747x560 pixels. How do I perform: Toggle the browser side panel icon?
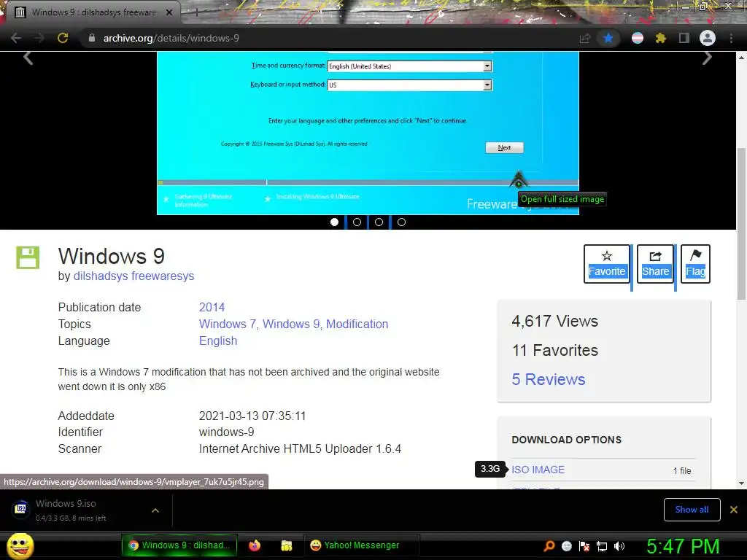point(684,38)
